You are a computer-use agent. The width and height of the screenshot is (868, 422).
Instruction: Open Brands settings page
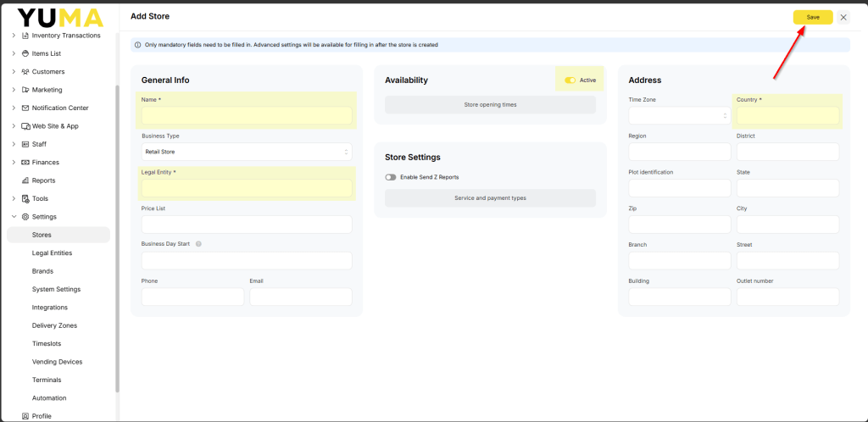pos(42,271)
